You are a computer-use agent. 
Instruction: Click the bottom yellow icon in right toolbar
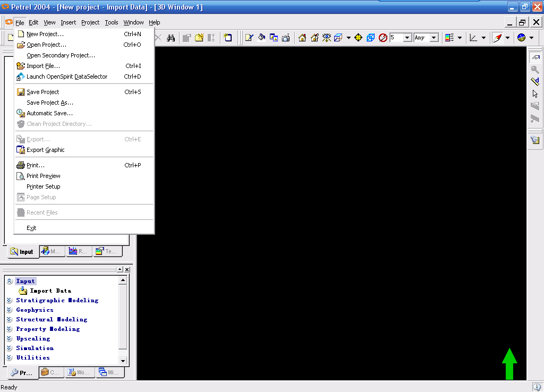(x=535, y=140)
